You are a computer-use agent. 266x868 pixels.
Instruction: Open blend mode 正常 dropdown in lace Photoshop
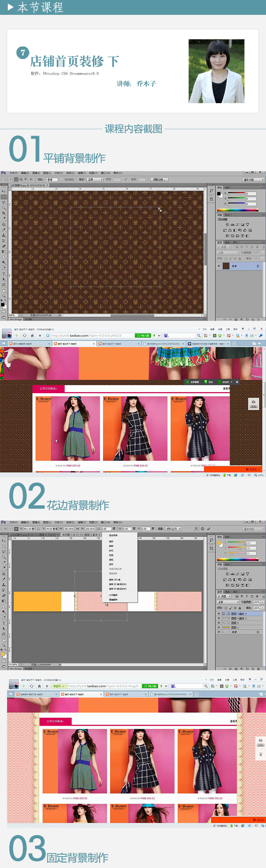tap(228, 602)
